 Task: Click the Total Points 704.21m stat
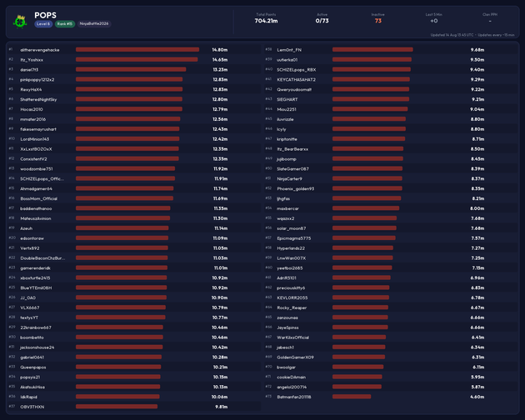point(266,18)
